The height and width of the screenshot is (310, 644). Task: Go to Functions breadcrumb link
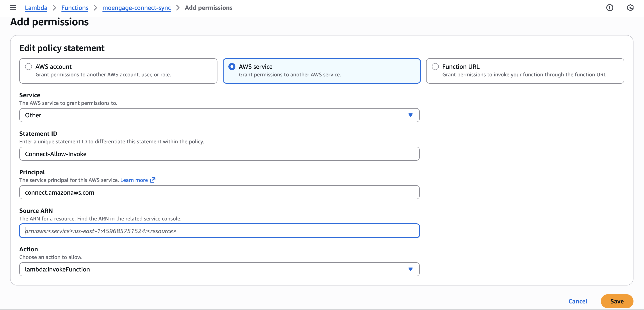pyautogui.click(x=75, y=8)
